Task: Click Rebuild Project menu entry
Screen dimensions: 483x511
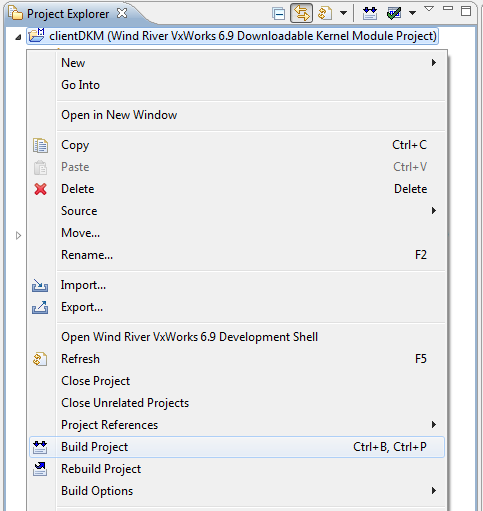Action: tap(237, 469)
